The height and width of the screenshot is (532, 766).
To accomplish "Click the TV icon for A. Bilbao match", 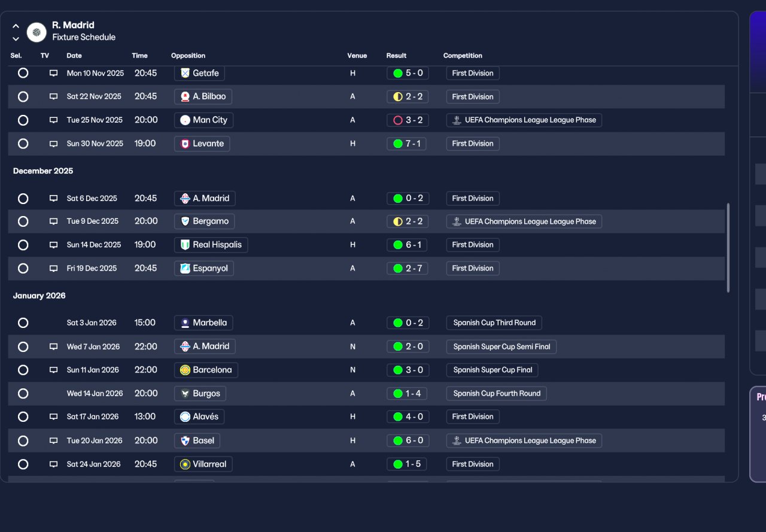I will pos(53,96).
